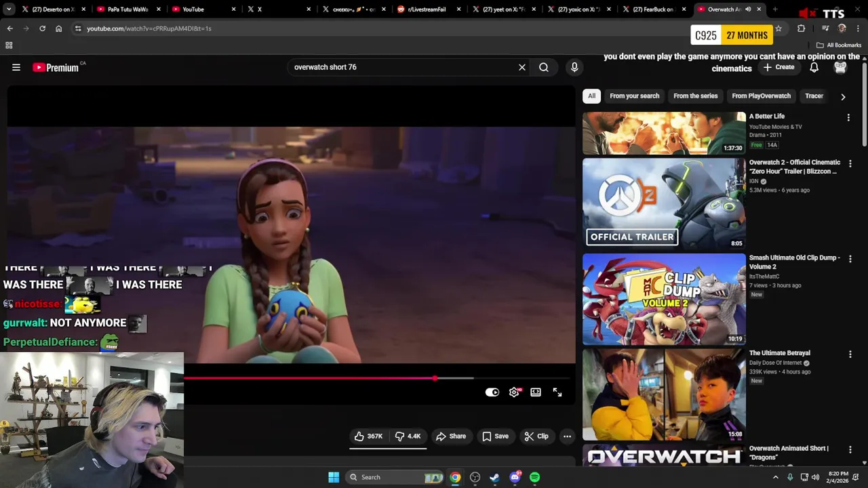Create a Clip from the video
868x488 pixels.
pyautogui.click(x=536, y=436)
